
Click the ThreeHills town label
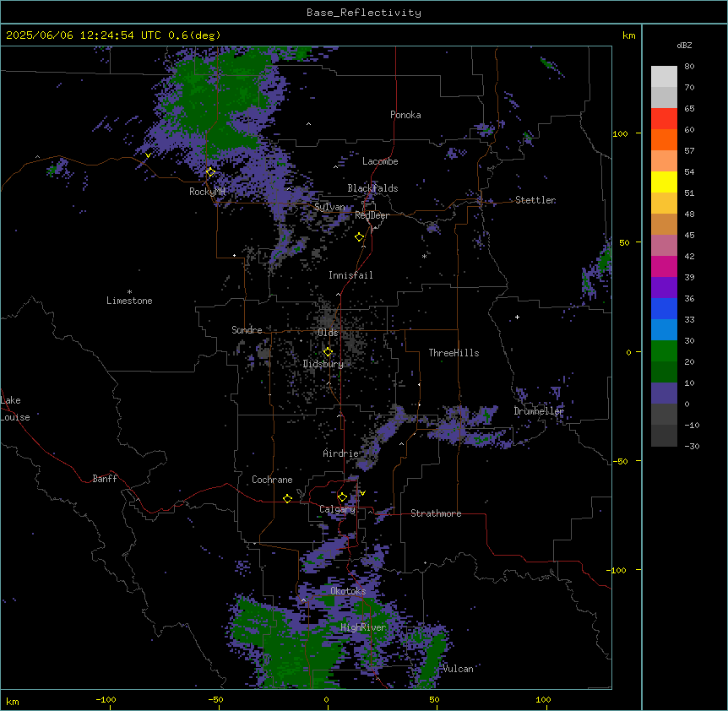coord(454,353)
